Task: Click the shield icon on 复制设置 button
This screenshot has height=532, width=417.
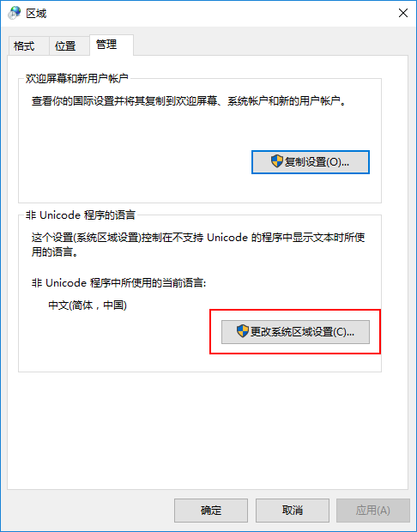Action: (277, 161)
